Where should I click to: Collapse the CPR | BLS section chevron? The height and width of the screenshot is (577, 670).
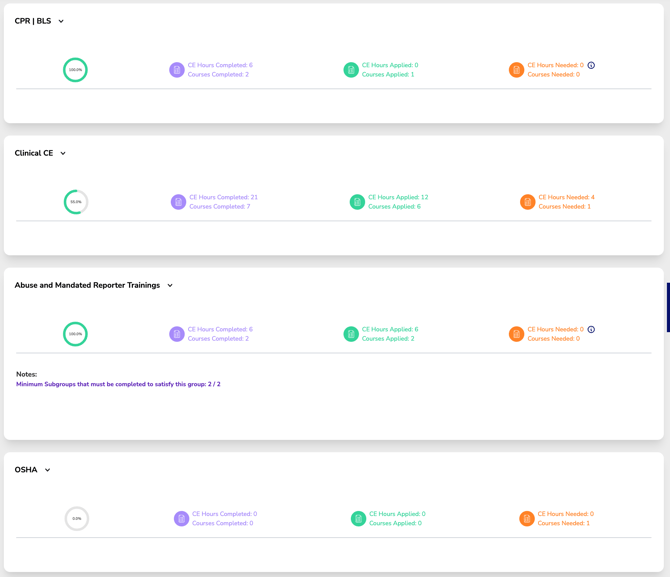[x=61, y=22]
